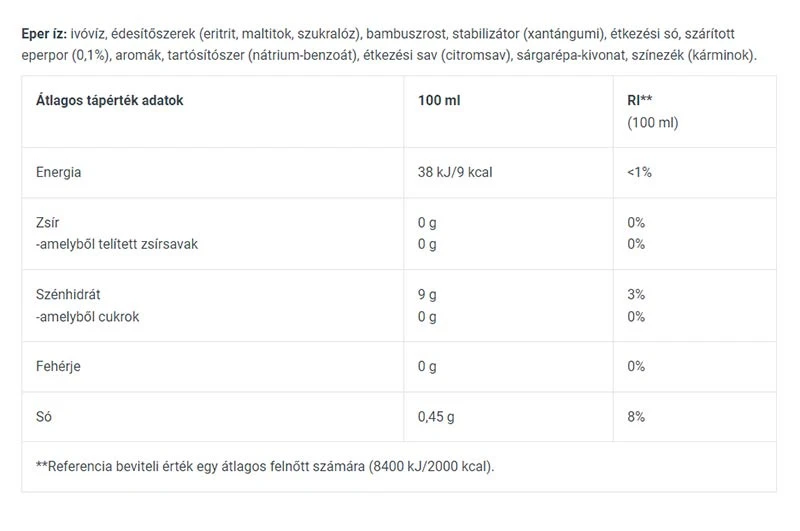Click the "9 g" carbohydrate value

[x=427, y=294]
